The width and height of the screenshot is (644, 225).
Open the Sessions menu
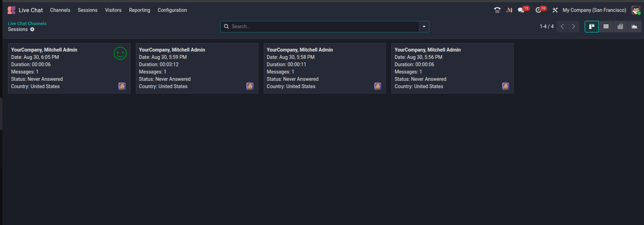[87, 10]
